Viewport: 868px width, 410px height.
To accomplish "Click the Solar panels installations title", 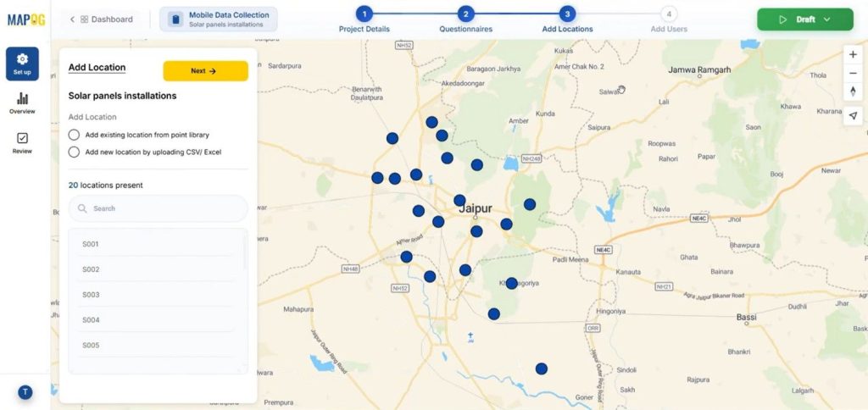I will coord(122,96).
